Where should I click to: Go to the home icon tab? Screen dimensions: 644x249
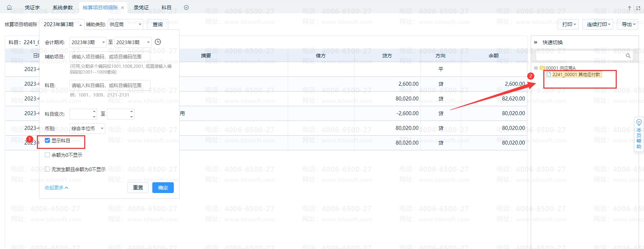click(9, 8)
